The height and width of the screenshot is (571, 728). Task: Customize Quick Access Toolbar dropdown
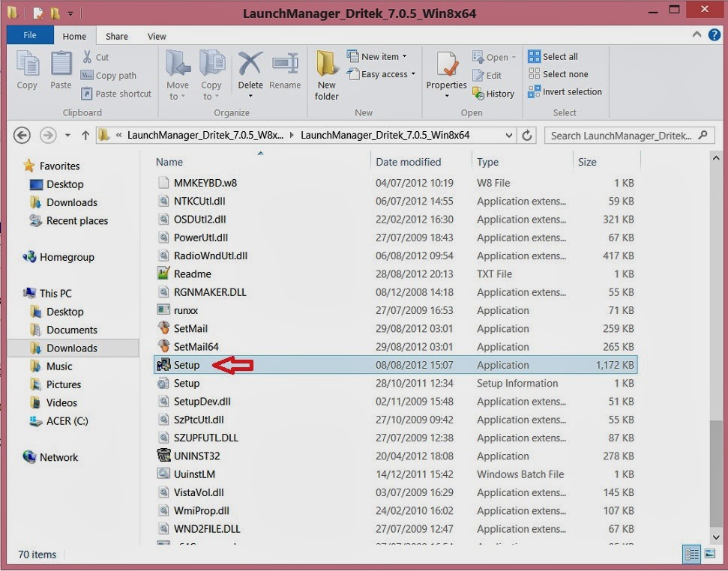(x=70, y=14)
